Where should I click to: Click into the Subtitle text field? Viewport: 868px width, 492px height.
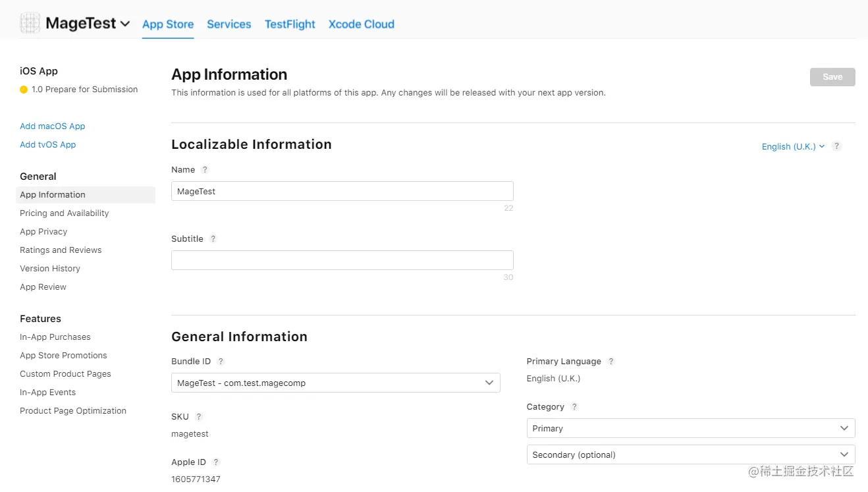click(342, 260)
